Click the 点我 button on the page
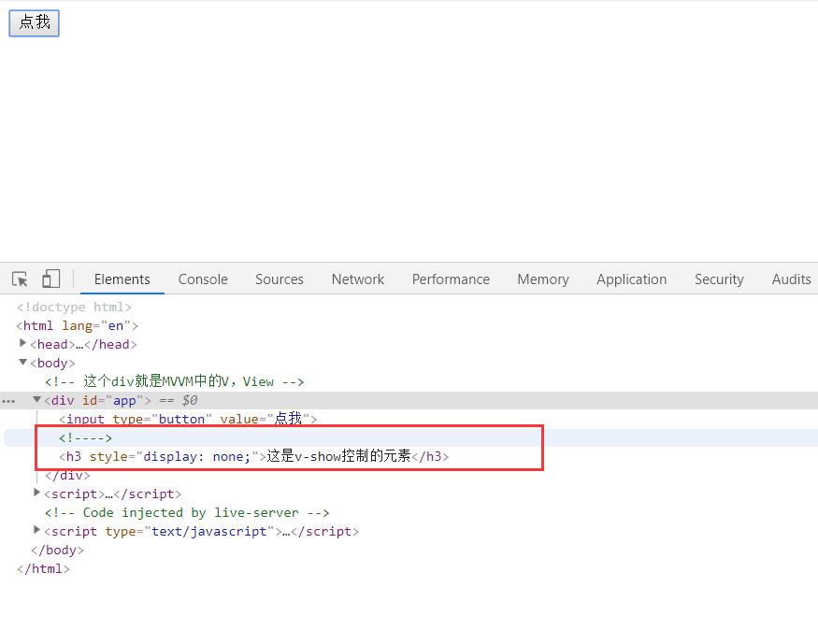This screenshot has width=818, height=644. [34, 23]
